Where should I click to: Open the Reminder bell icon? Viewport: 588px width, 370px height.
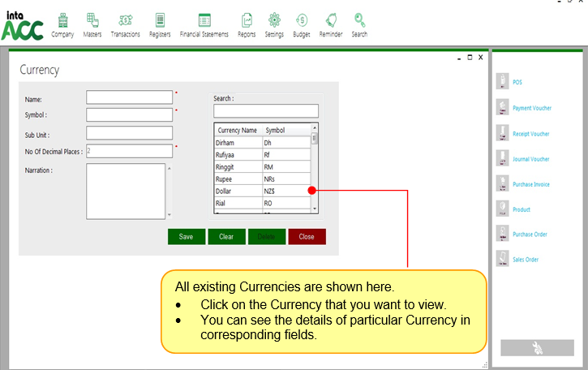pyautogui.click(x=331, y=20)
